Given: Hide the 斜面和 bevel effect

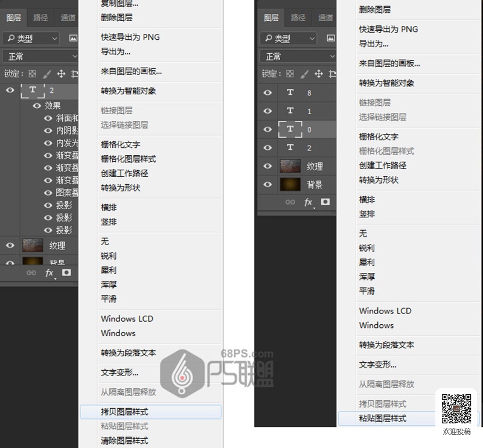Looking at the screenshot, I should 48,118.
